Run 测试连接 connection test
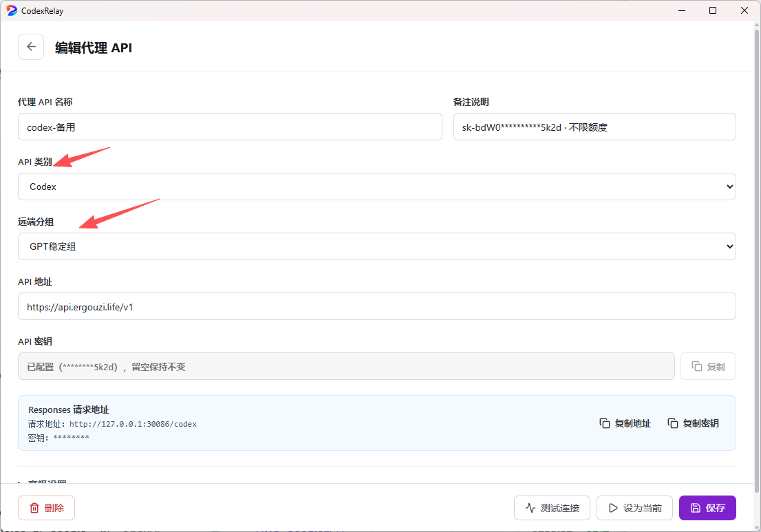761x532 pixels. pos(552,508)
